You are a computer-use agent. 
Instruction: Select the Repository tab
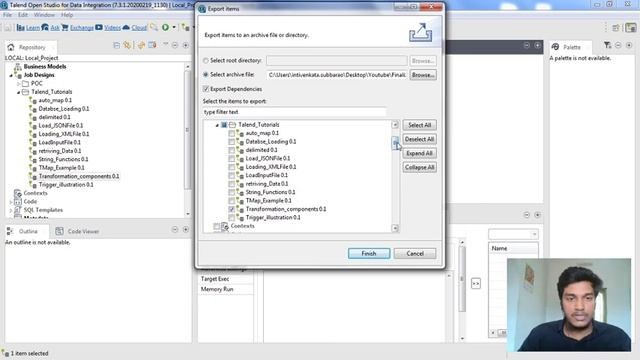tap(31, 47)
